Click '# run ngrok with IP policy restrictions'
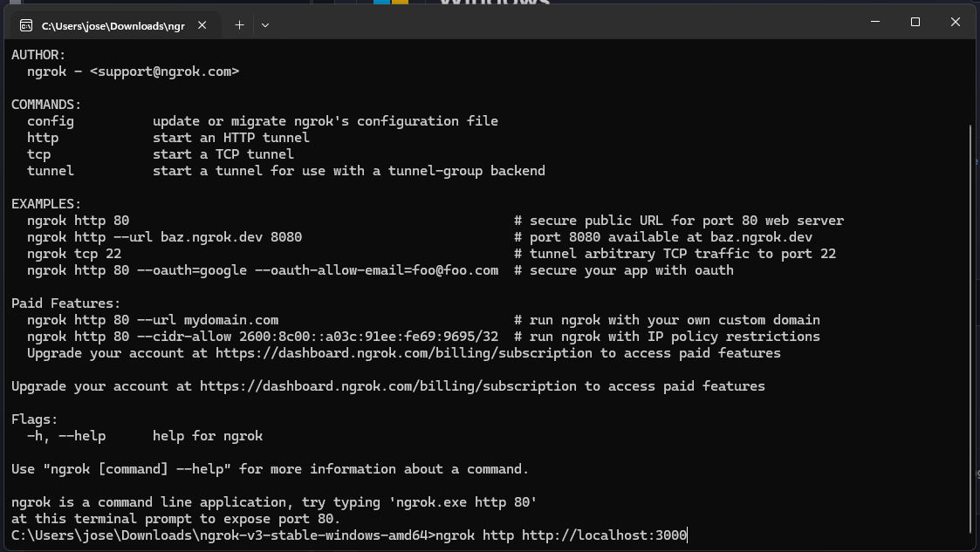 [x=667, y=337]
